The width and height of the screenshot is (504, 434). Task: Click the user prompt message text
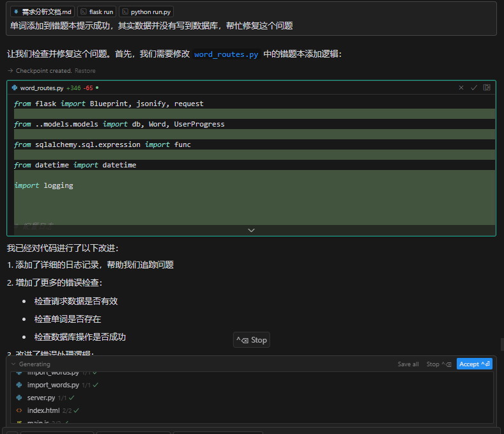coord(151,26)
